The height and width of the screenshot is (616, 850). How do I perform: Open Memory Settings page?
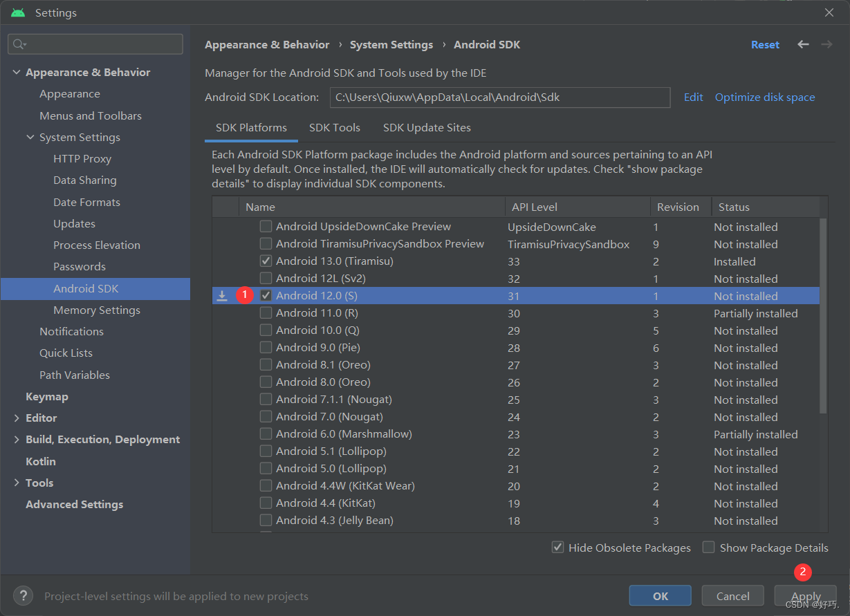point(97,310)
